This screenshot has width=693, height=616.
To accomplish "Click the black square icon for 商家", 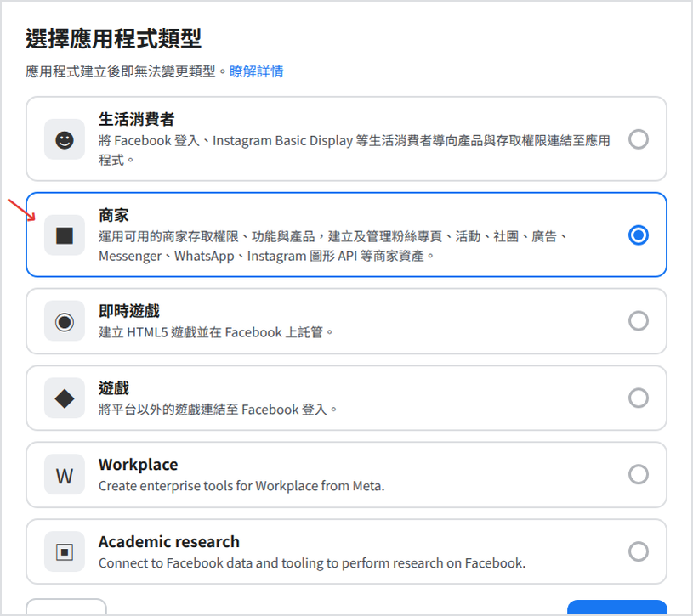I will coord(65,235).
